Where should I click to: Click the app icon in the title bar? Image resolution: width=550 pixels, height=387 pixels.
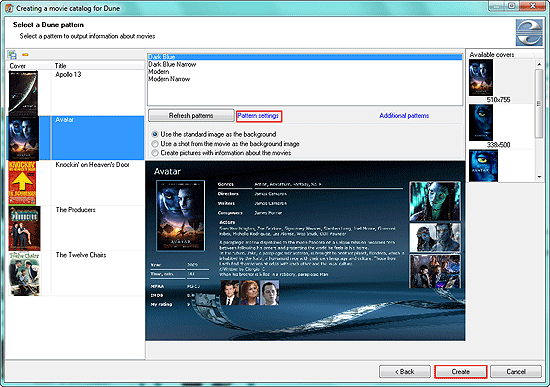coord(9,8)
